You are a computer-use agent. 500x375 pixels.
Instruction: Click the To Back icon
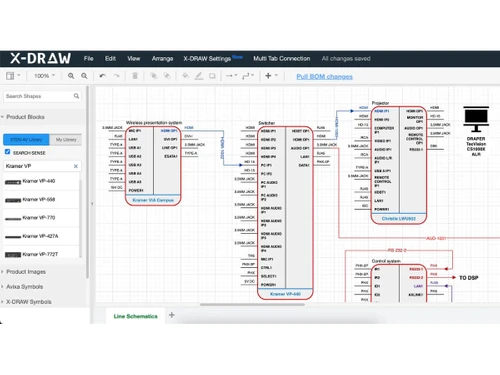[167, 76]
